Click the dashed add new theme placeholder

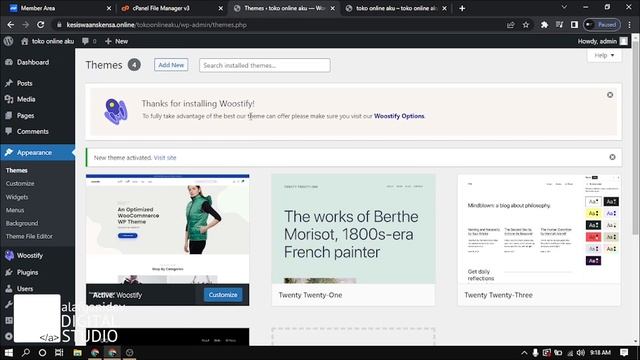tap(353, 337)
